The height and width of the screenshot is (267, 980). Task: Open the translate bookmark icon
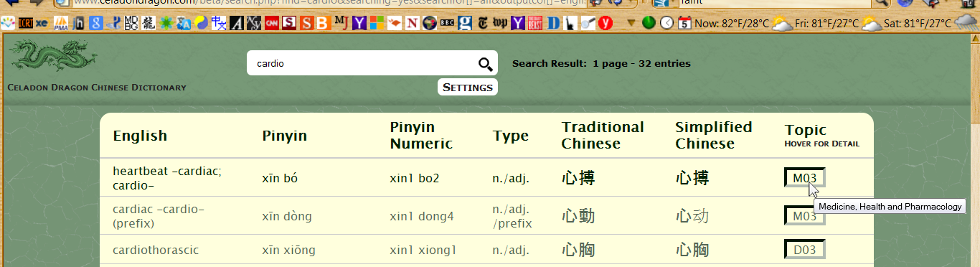(x=184, y=23)
